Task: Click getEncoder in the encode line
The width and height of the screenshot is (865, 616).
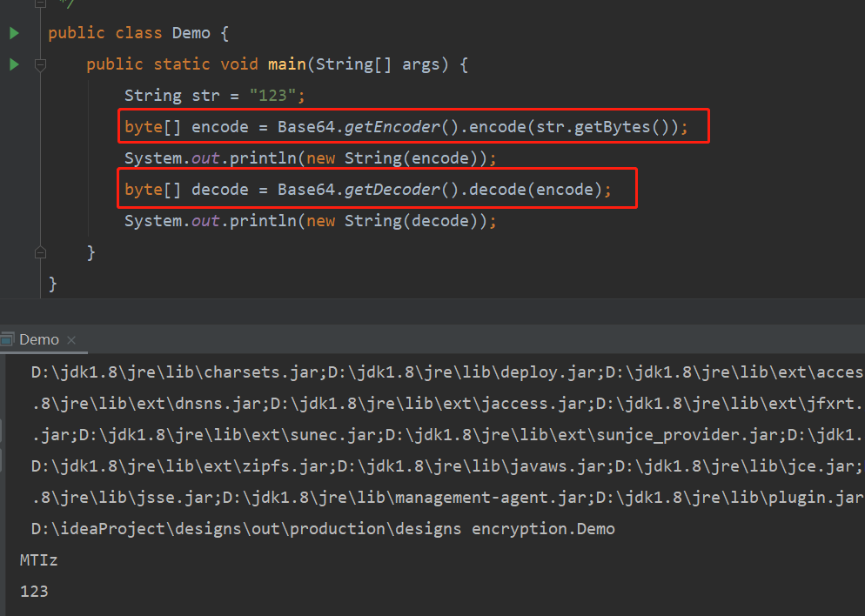Action: coord(392,127)
